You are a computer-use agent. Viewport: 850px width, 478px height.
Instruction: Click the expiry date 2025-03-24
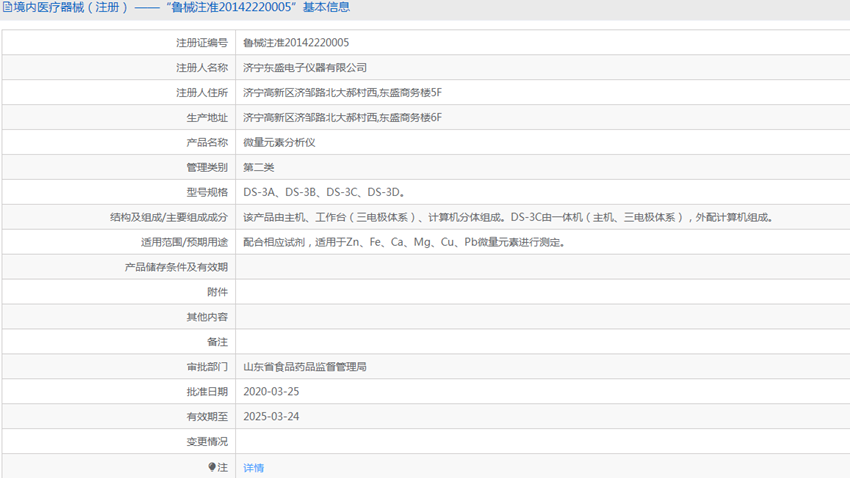coord(271,417)
